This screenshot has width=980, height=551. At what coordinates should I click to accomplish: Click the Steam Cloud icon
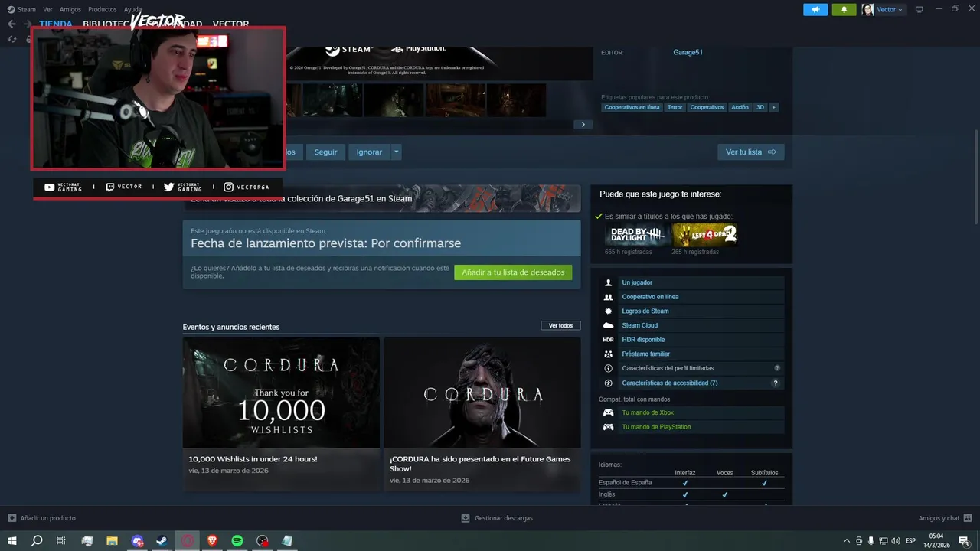pos(608,325)
